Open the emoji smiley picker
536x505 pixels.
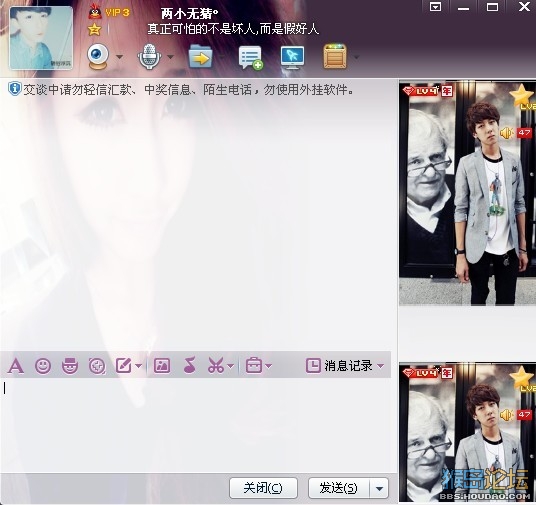point(43,366)
